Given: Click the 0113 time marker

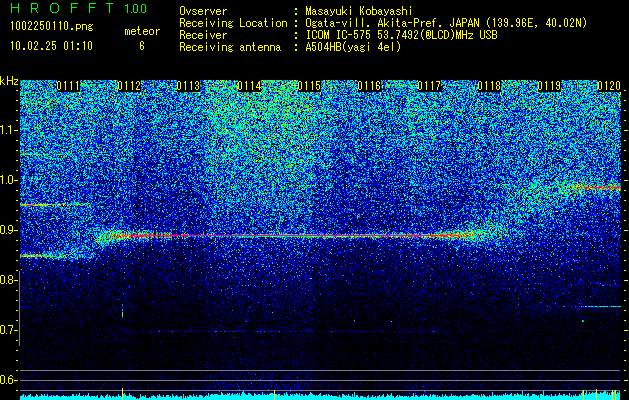Looking at the screenshot, I should (x=189, y=86).
